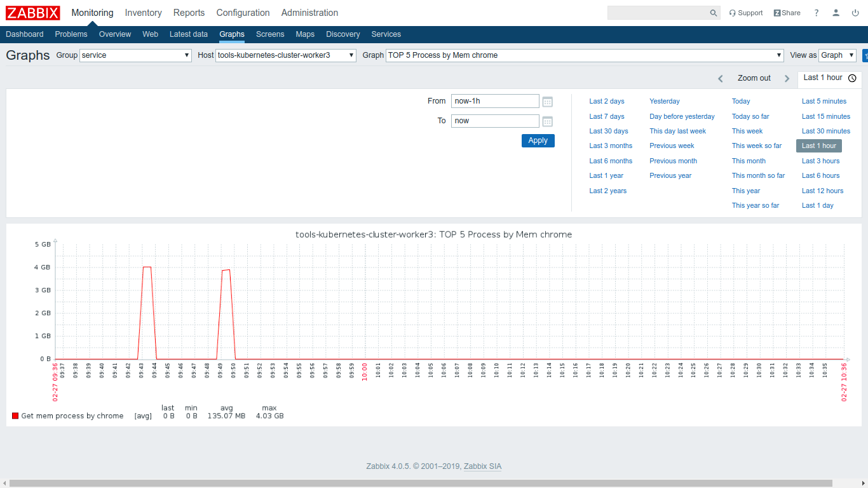
Task: Click the previous time period arrow
Action: (x=721, y=79)
